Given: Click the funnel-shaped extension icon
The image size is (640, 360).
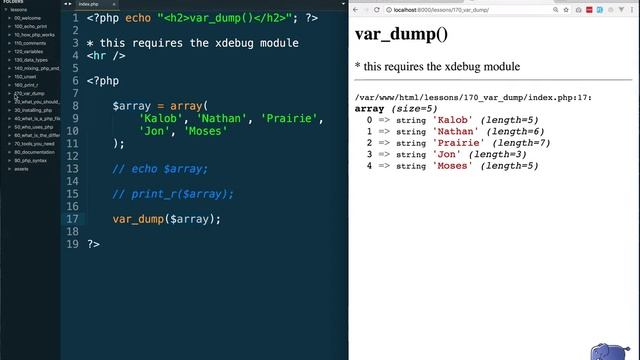Looking at the screenshot, I should pyautogui.click(x=621, y=10).
